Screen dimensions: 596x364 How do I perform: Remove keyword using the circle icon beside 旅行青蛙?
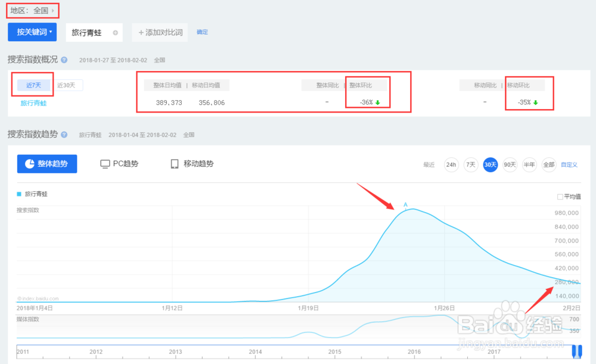coord(115,33)
